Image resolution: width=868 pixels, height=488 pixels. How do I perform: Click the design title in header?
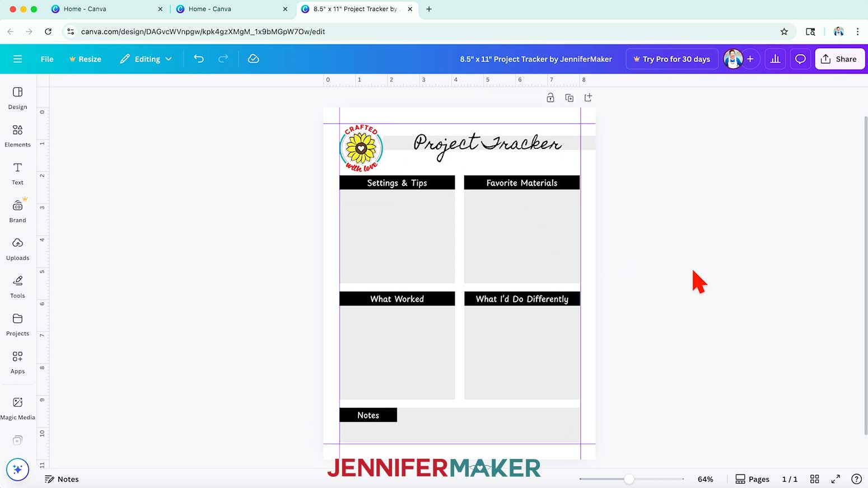pos(536,59)
